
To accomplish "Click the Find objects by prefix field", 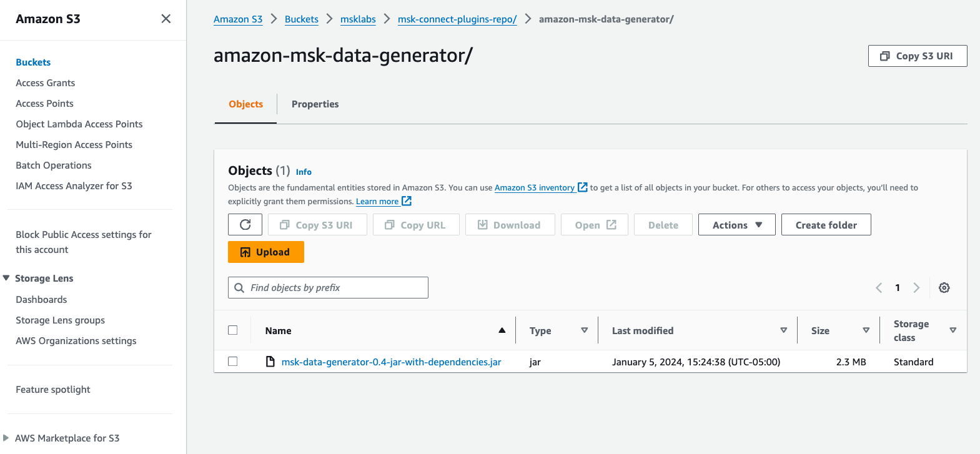I will point(328,288).
